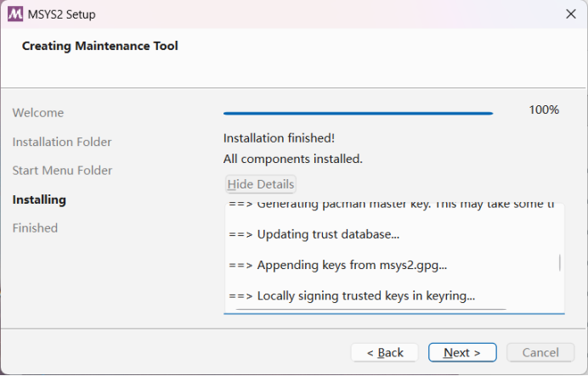Click the horizontal scrollbar of details log
588x376 pixels.
pyautogui.click(x=371, y=309)
